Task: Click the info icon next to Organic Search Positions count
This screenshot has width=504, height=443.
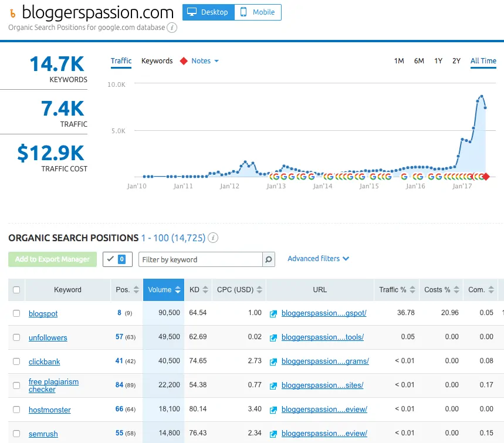Action: [x=214, y=238]
